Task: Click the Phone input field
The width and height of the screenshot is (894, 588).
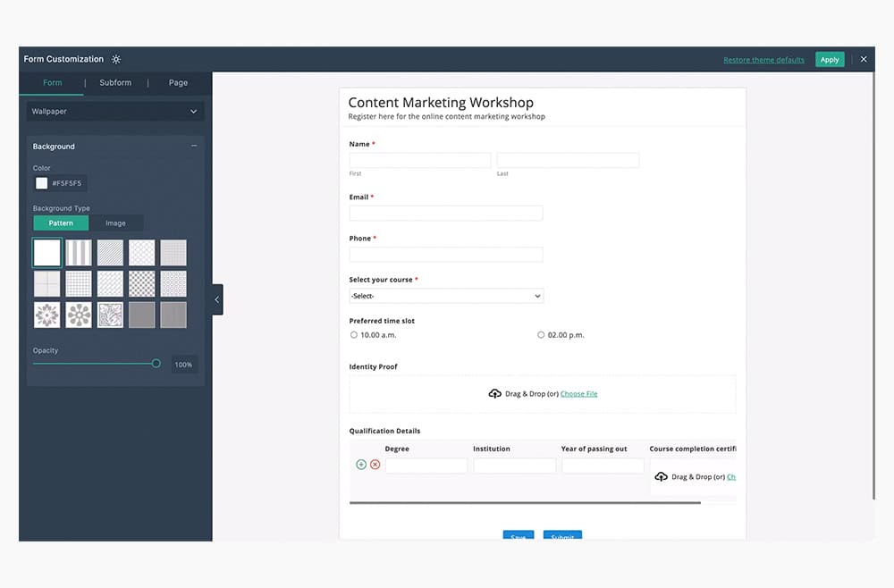Action: 446,254
